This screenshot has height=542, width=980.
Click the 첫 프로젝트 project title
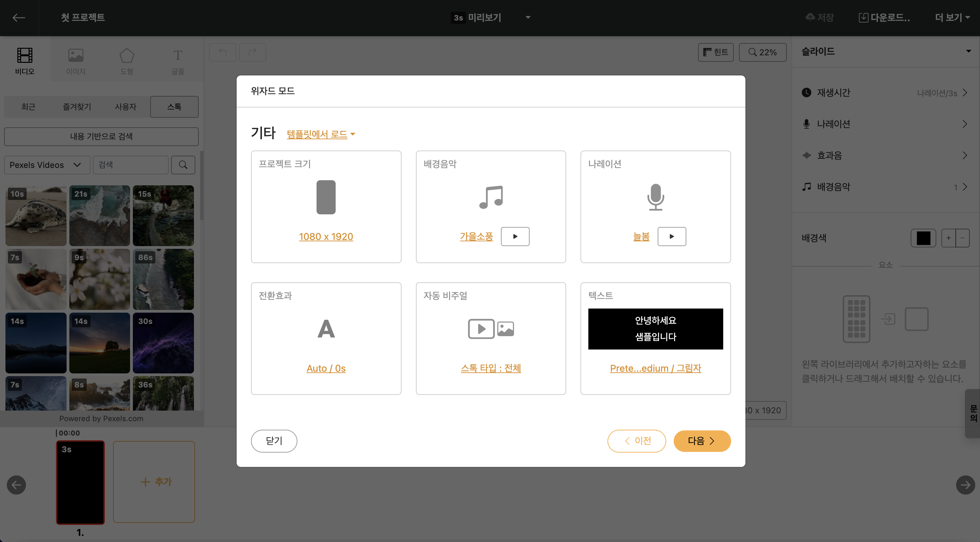click(x=83, y=17)
